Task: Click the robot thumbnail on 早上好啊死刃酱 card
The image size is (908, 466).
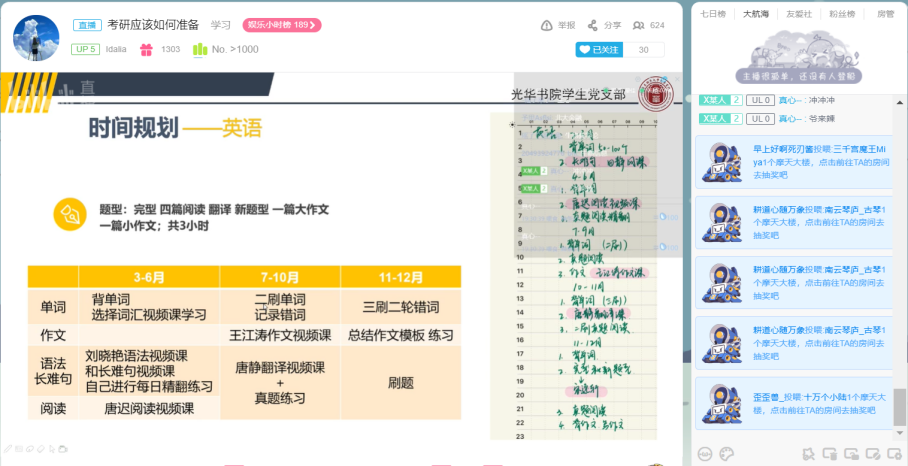Action: point(722,162)
